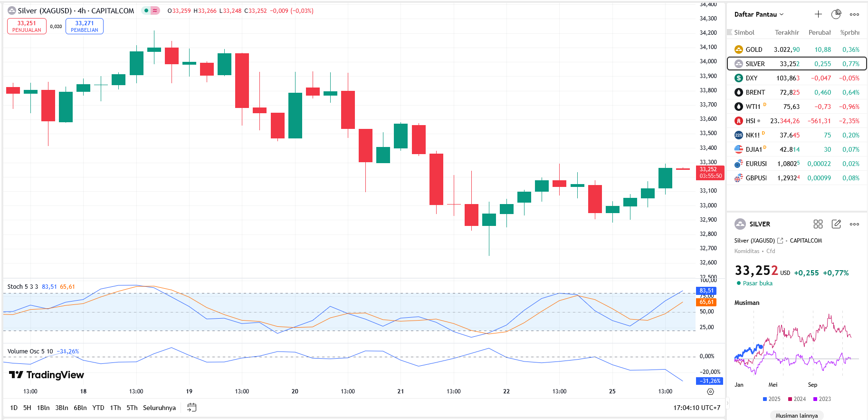Screen dimensions: 868x420
Task: Open the SILVER details grid view icon
Action: pos(818,224)
